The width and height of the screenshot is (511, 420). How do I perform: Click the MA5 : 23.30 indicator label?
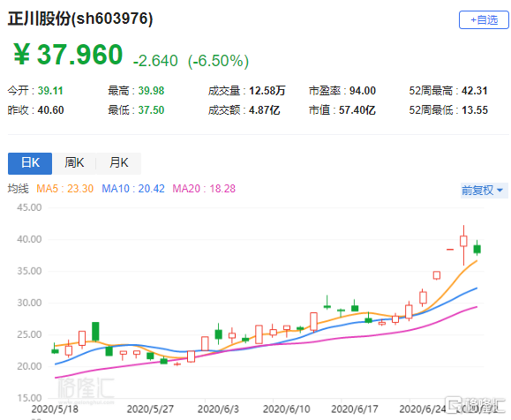click(x=64, y=189)
